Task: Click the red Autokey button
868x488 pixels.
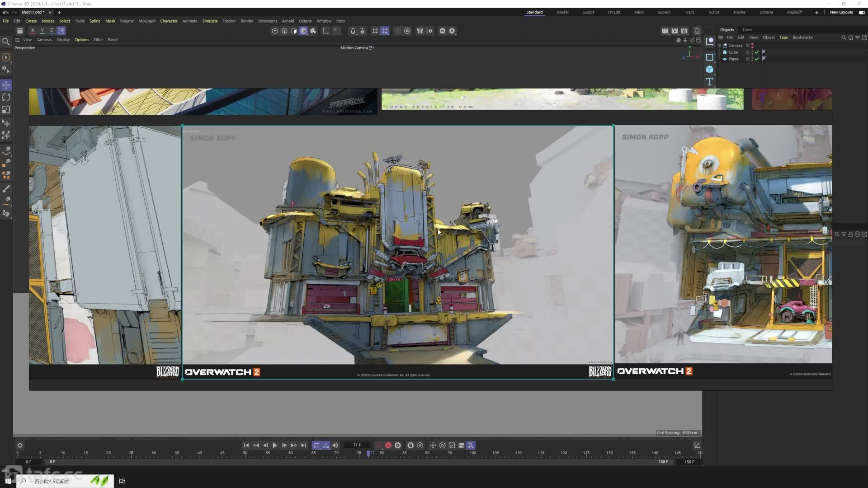Action: 388,446
